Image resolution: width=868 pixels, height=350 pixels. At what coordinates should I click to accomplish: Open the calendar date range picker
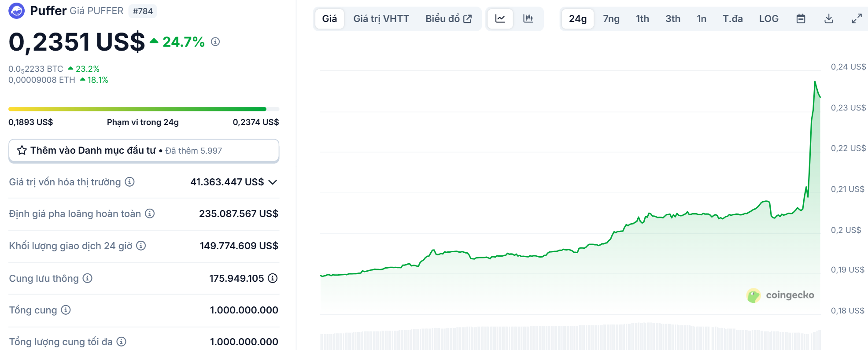tap(801, 19)
